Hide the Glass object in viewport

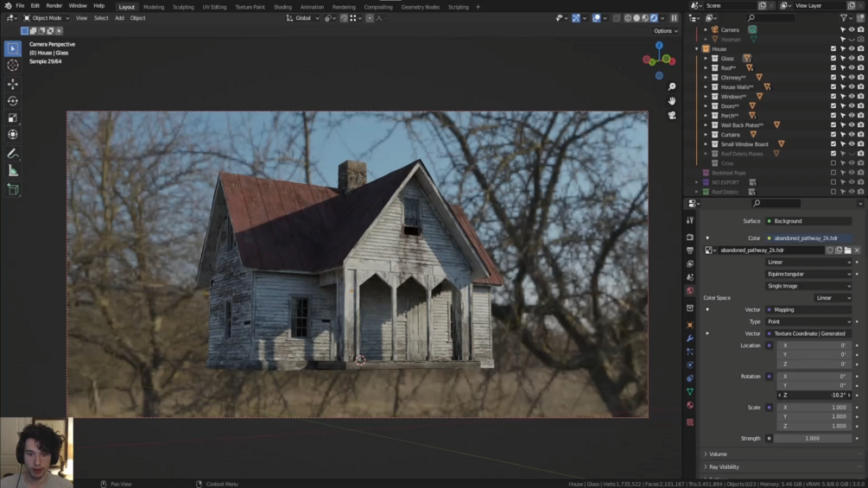(x=852, y=58)
